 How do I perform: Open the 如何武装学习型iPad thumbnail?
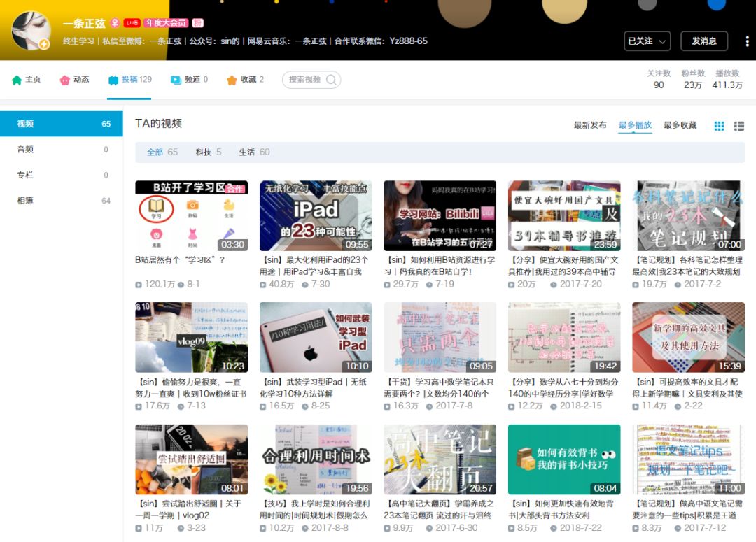tap(316, 337)
